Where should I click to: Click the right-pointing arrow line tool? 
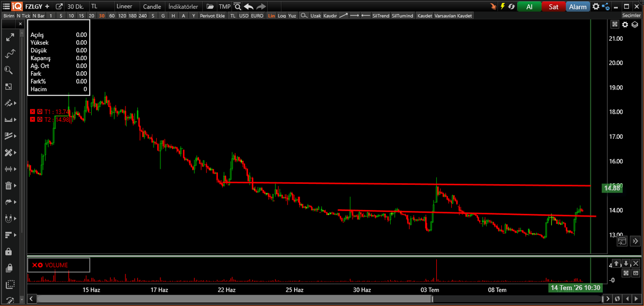pos(355,16)
